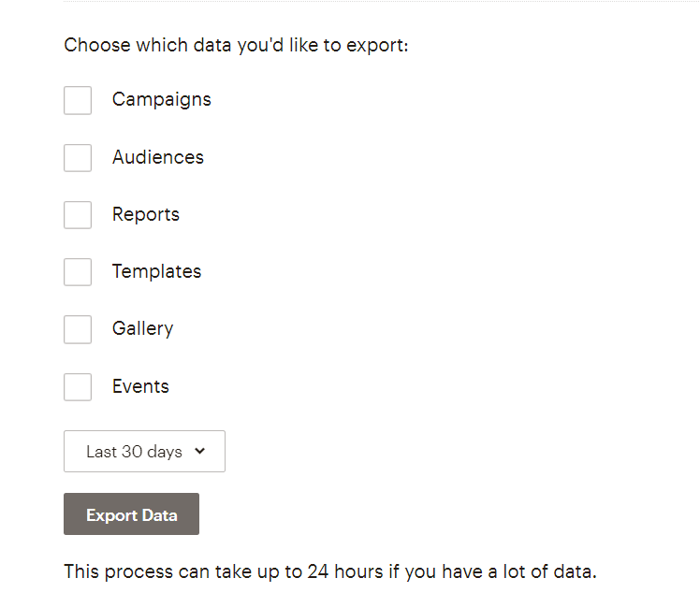Viewport: 700px width, 607px height.
Task: Mark the Events checkbox
Action: point(78,387)
